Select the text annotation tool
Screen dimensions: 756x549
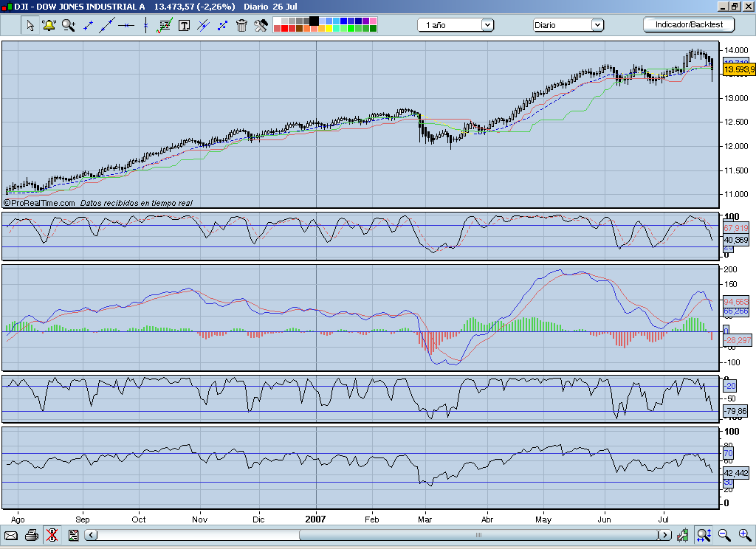184,26
